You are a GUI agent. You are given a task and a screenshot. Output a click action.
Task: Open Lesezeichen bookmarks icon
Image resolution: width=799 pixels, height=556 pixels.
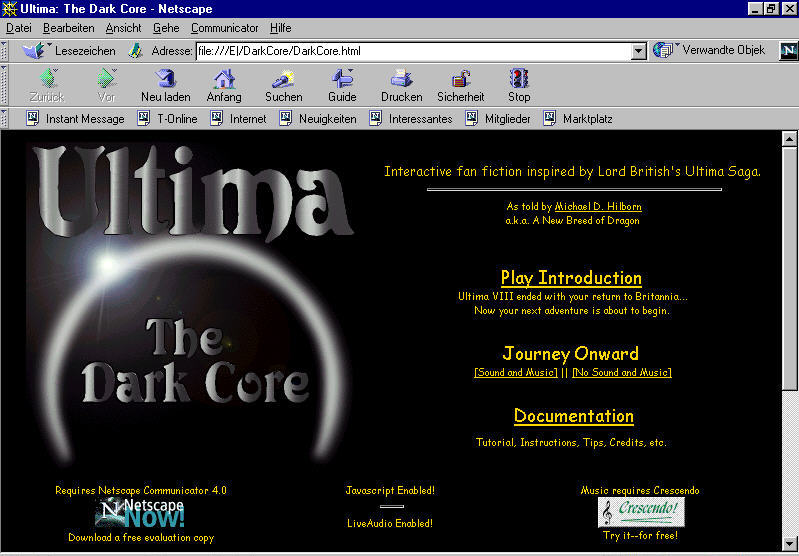tap(34, 50)
